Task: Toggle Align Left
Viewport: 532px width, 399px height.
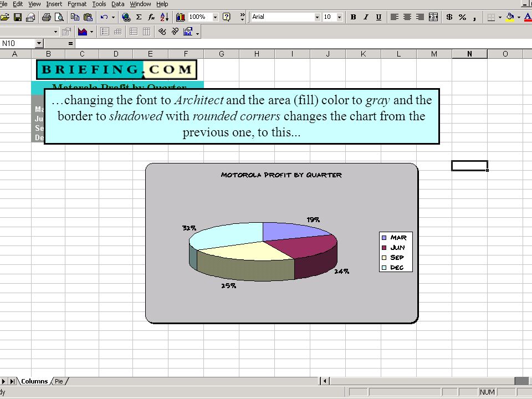Action: coord(394,17)
